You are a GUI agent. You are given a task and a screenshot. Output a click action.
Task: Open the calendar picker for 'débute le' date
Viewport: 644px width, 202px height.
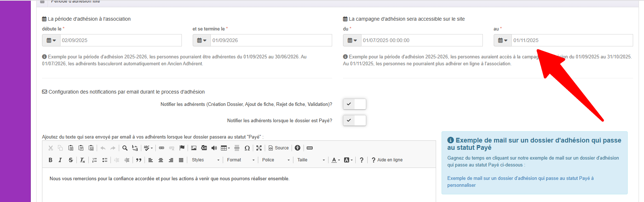click(51, 40)
